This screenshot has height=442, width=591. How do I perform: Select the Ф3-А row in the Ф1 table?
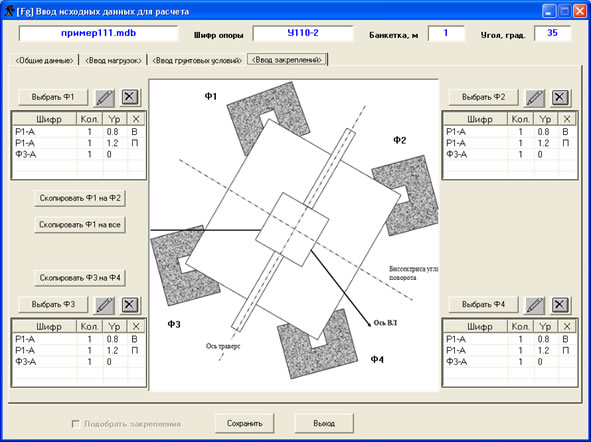tap(79, 154)
